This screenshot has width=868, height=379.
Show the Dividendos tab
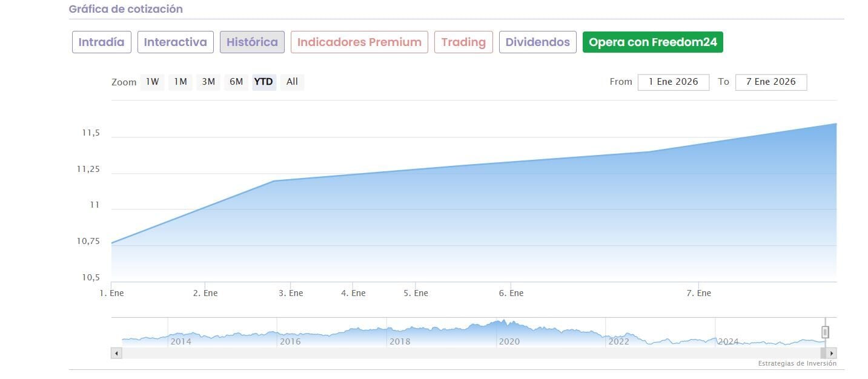pos(537,42)
